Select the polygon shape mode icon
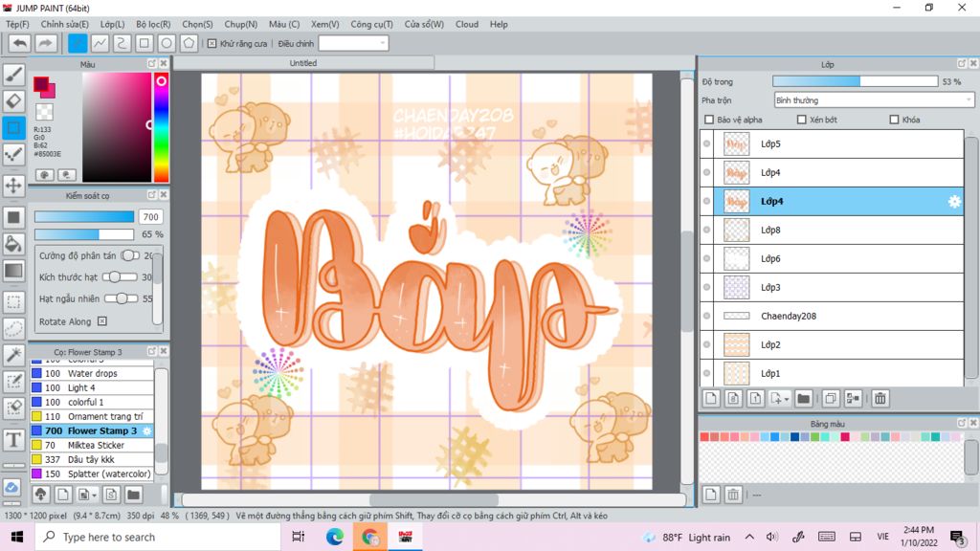980x551 pixels. (x=189, y=43)
